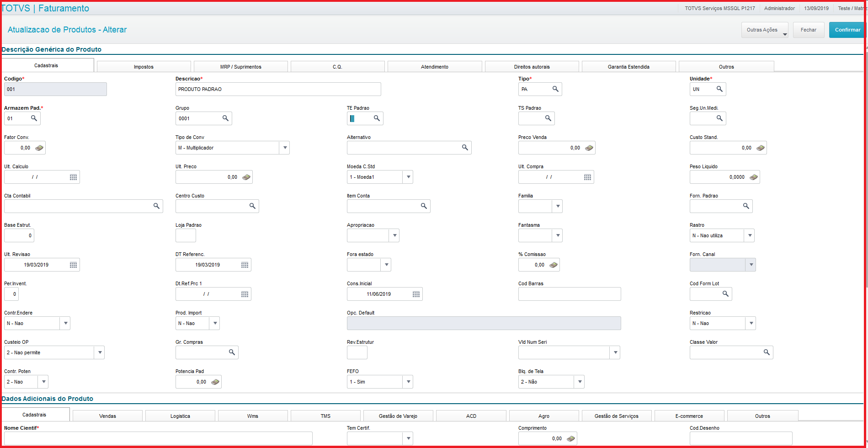This screenshot has width=868, height=448.
Task: Switch to Garantia Estendida tab
Action: [629, 67]
